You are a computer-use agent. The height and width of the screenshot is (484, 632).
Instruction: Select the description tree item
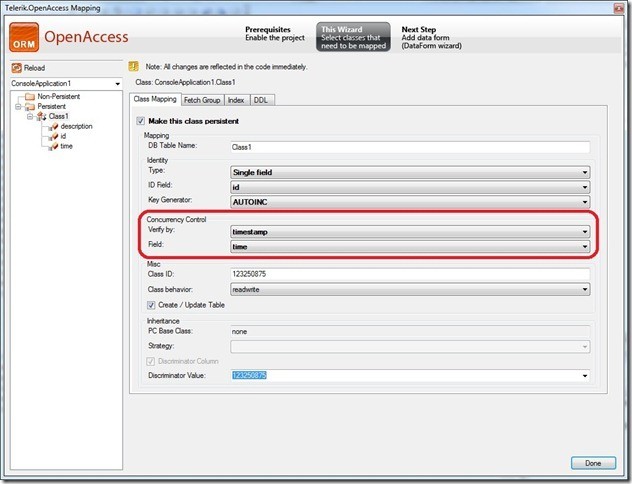click(x=77, y=127)
